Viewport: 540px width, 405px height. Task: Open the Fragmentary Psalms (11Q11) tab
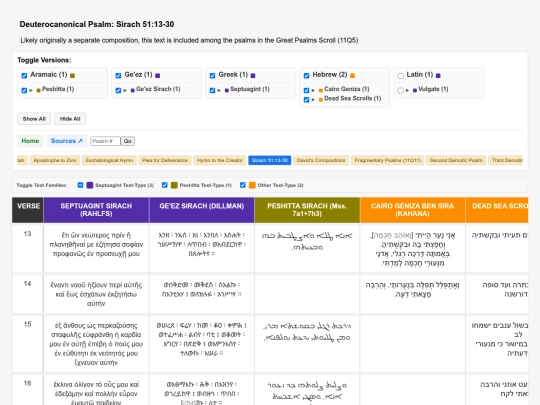[x=388, y=160]
